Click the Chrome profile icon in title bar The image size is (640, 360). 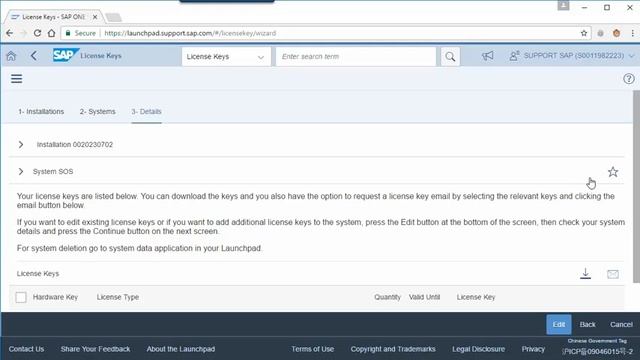(563, 6)
